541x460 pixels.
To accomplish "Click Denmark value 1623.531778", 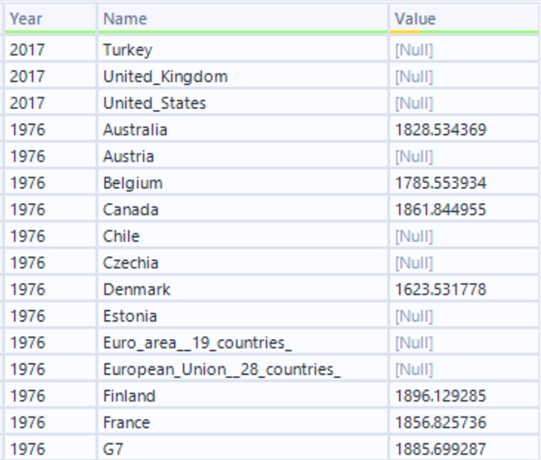I will [x=464, y=289].
